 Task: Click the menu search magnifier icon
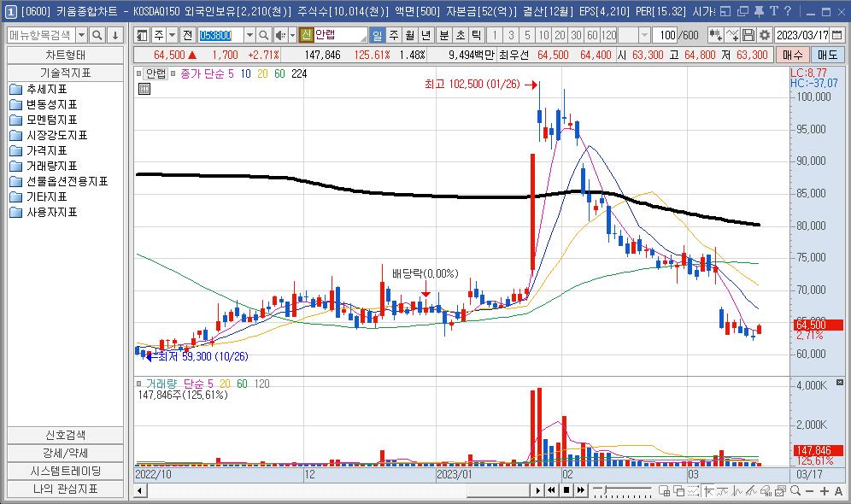pos(97,35)
